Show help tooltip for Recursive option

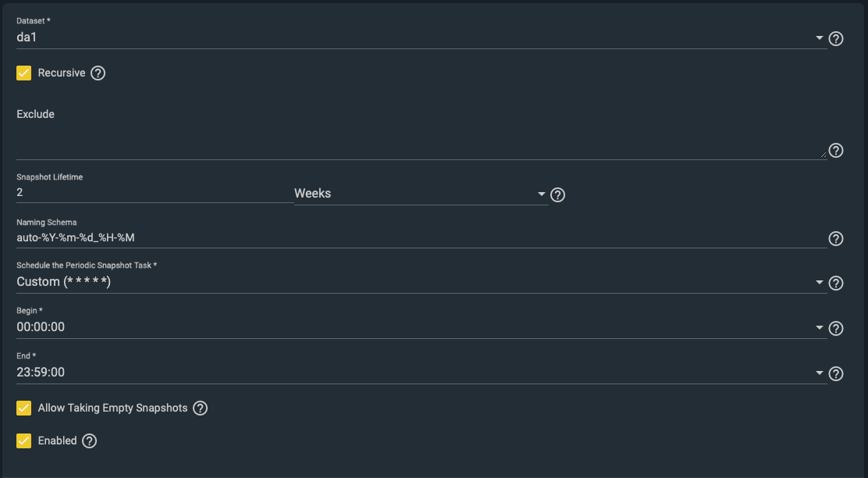pyautogui.click(x=98, y=73)
